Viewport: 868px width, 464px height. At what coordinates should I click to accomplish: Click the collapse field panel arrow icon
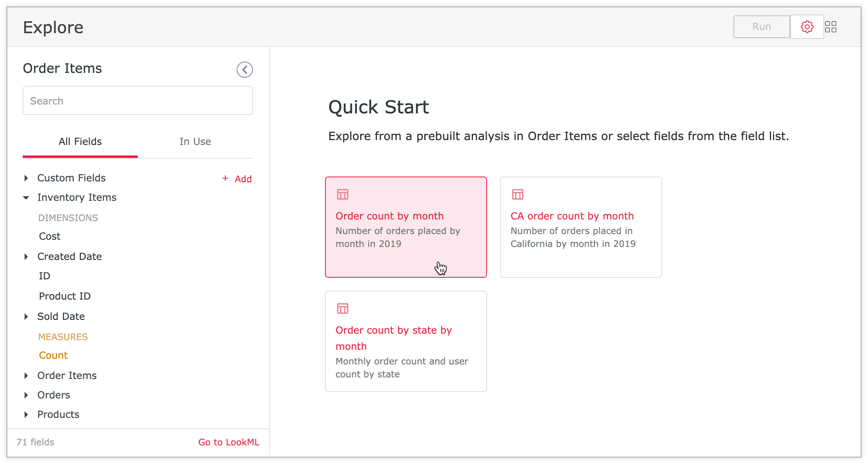[x=244, y=69]
